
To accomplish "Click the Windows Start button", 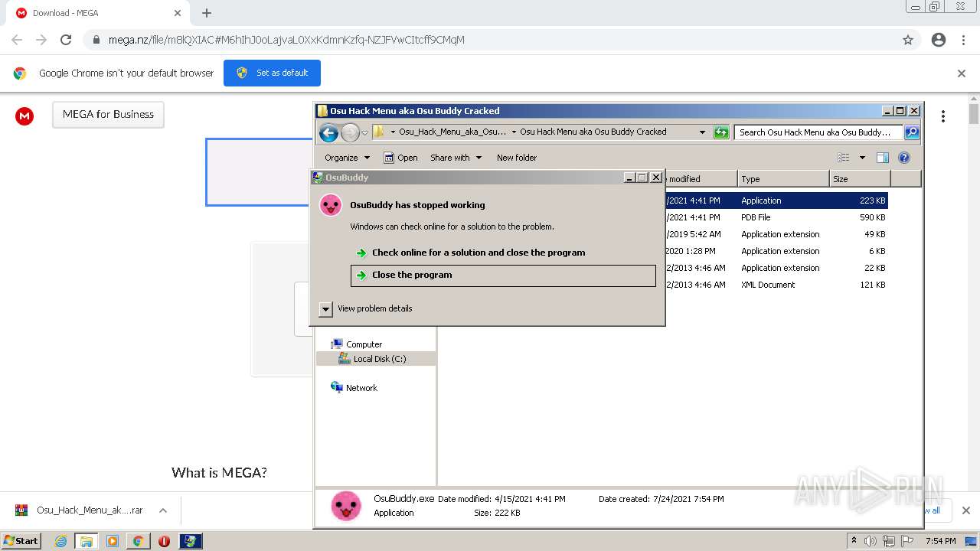I will point(21,541).
